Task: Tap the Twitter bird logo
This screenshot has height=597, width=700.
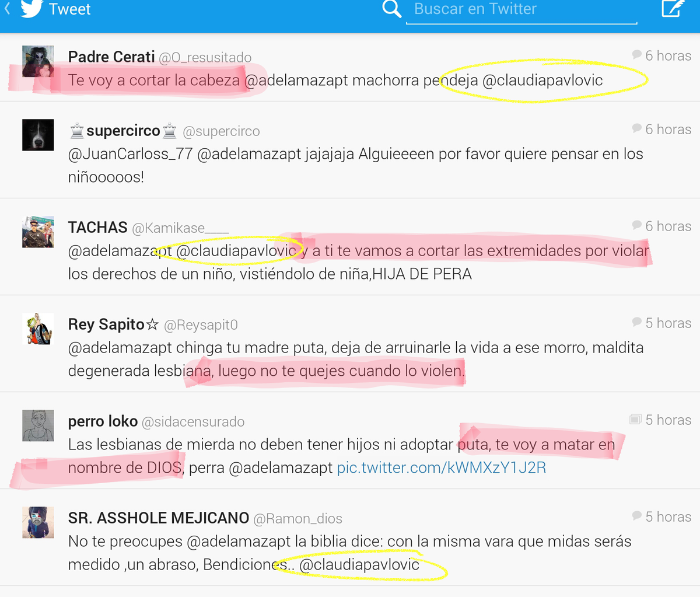Action: point(32,8)
